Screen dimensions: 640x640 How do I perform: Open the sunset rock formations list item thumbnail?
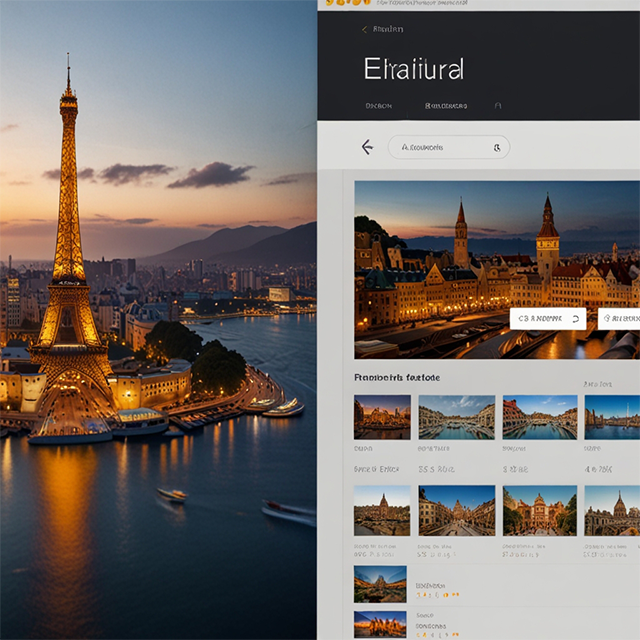tap(380, 624)
